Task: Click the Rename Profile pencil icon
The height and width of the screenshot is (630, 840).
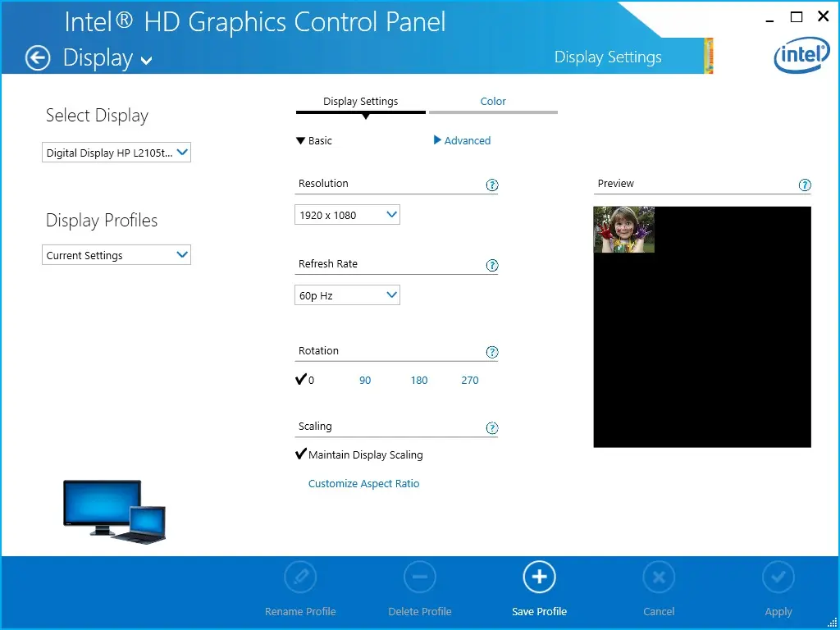Action: [x=300, y=577]
